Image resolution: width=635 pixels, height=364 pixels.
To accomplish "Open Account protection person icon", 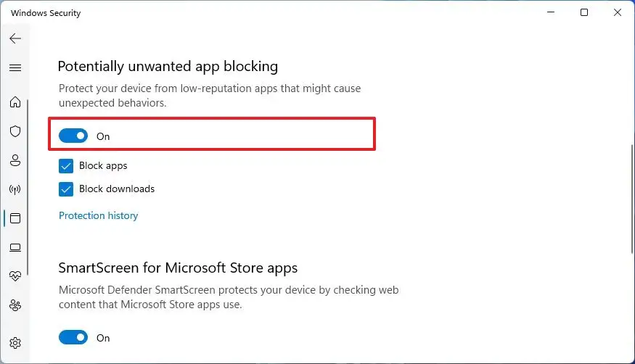I will [x=15, y=160].
